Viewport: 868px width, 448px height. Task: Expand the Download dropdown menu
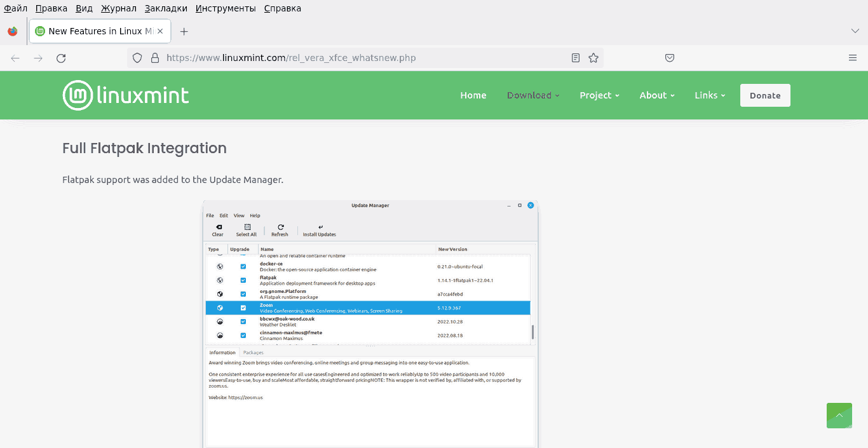[x=533, y=95]
